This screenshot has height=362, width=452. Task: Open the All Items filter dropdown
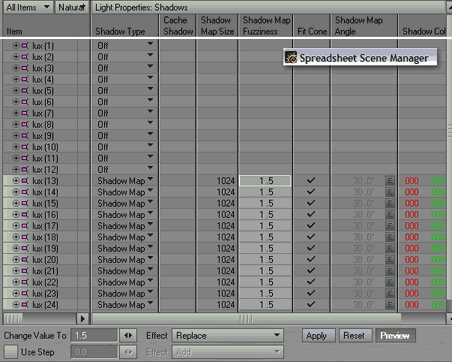pyautogui.click(x=28, y=7)
